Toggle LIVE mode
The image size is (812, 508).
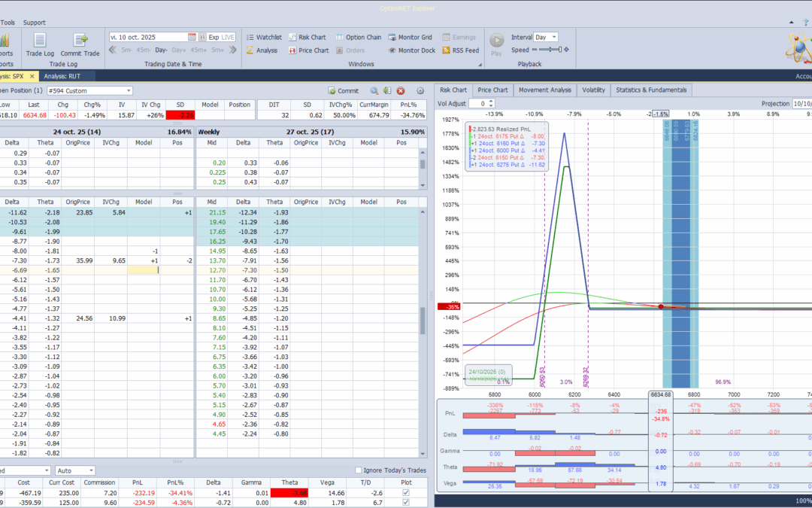click(228, 38)
